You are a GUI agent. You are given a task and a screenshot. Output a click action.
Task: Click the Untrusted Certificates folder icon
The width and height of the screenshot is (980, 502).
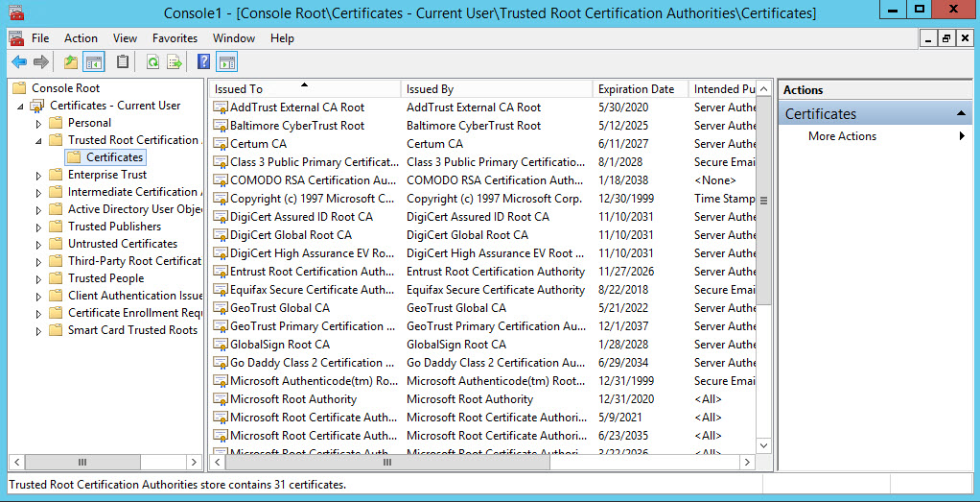pyautogui.click(x=57, y=244)
